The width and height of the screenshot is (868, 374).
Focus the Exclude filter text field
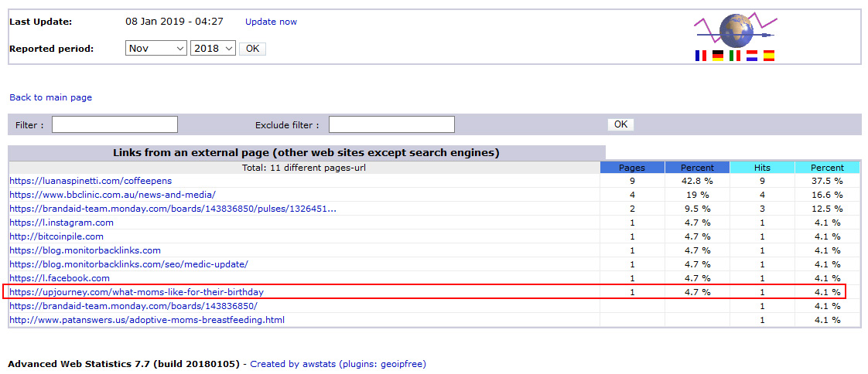pyautogui.click(x=391, y=124)
